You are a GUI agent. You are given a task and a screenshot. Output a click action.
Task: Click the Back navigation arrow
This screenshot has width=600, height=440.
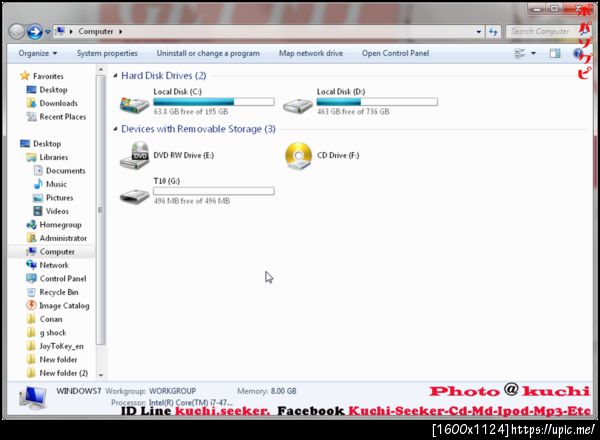pos(17,32)
